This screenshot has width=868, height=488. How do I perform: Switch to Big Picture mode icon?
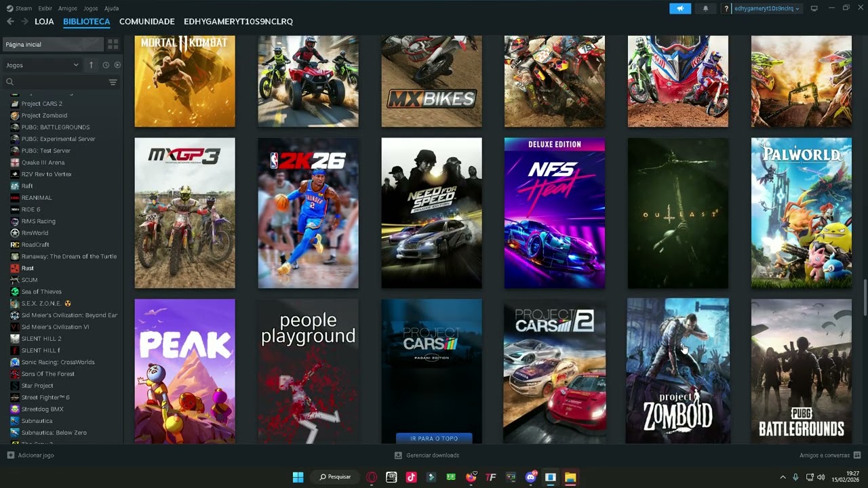[814, 8]
